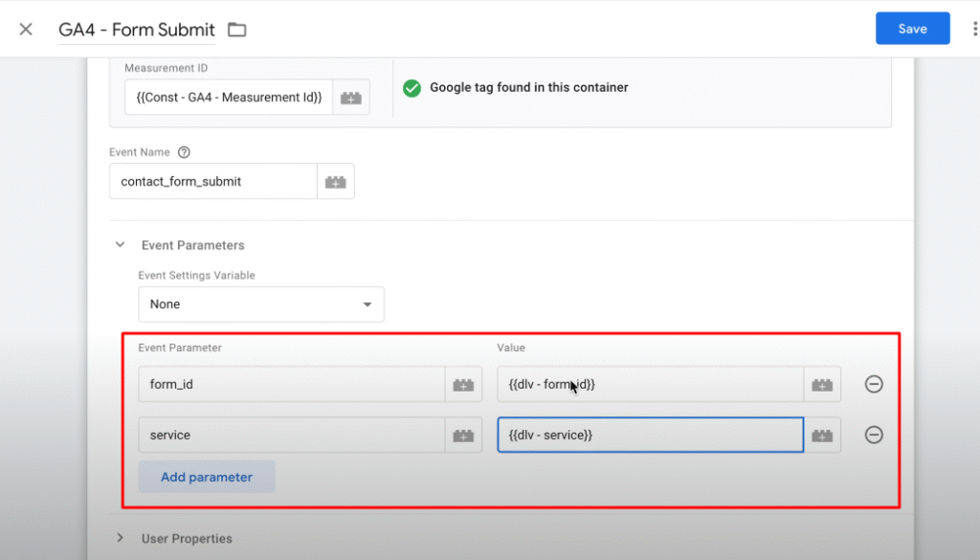Click the Event Name input field

(212, 182)
